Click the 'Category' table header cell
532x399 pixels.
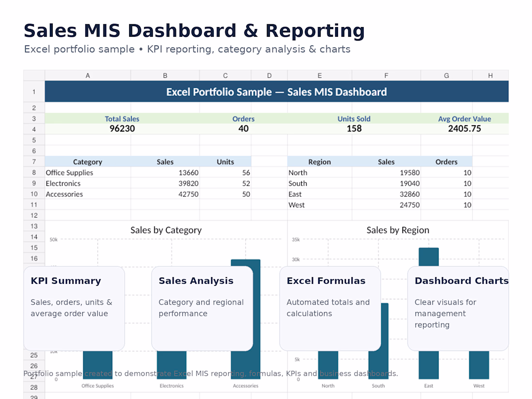point(88,162)
